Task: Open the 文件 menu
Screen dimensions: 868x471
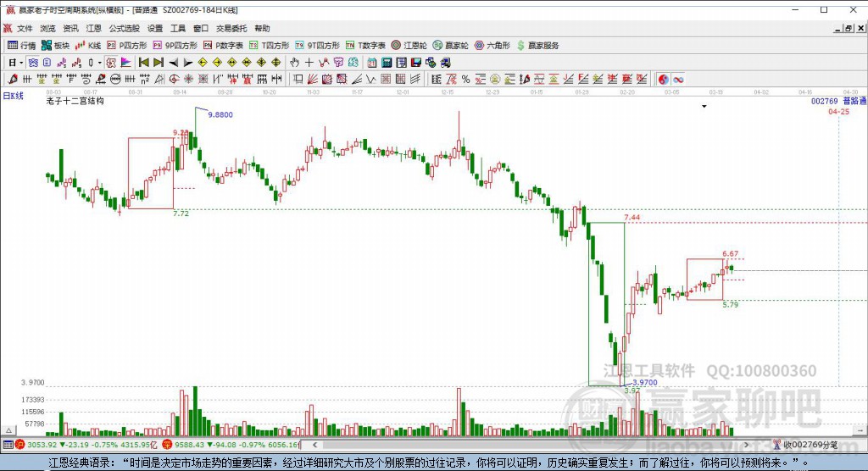Action: [25, 28]
